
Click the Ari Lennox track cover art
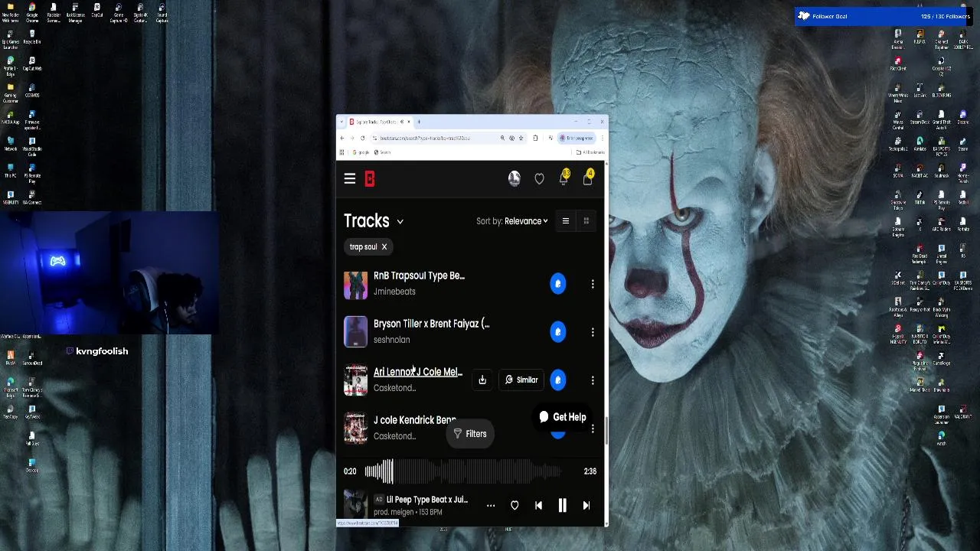click(355, 380)
